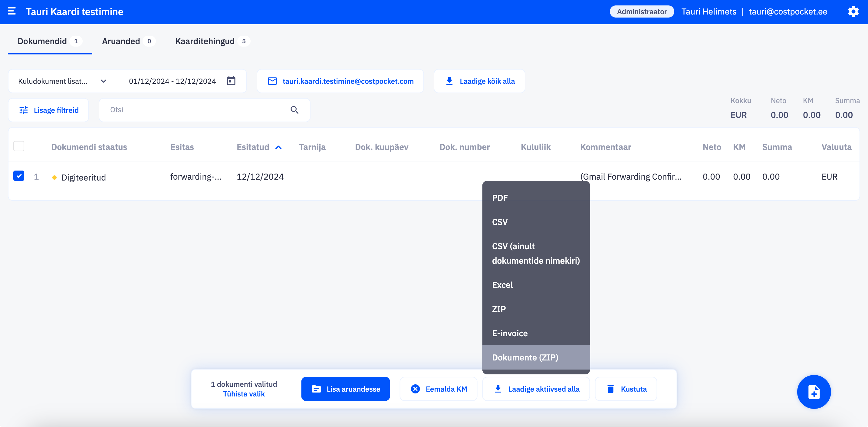The height and width of the screenshot is (427, 868).
Task: Uncheck the Digiteeritud document row checkbox
Action: pyautogui.click(x=19, y=176)
